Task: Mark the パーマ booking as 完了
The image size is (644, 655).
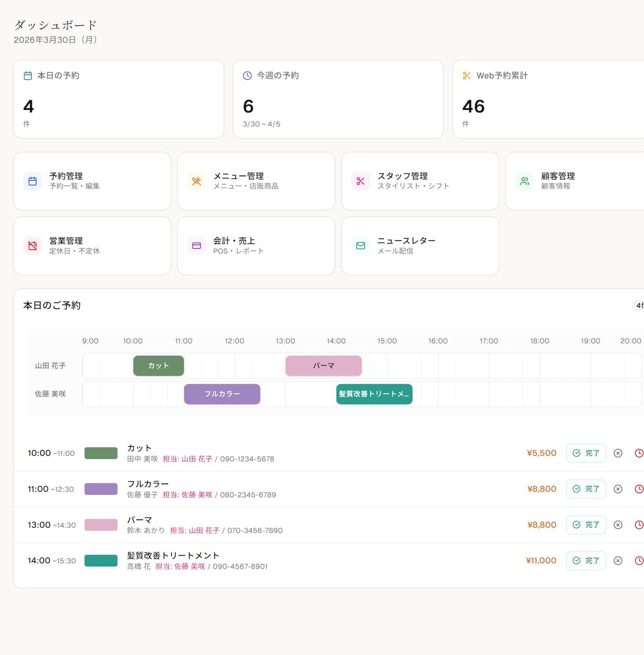Action: tap(586, 525)
